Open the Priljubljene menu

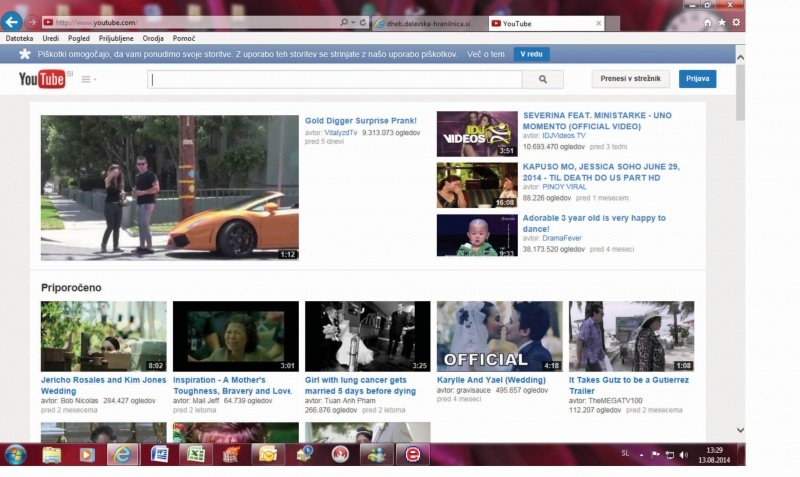coord(116,38)
